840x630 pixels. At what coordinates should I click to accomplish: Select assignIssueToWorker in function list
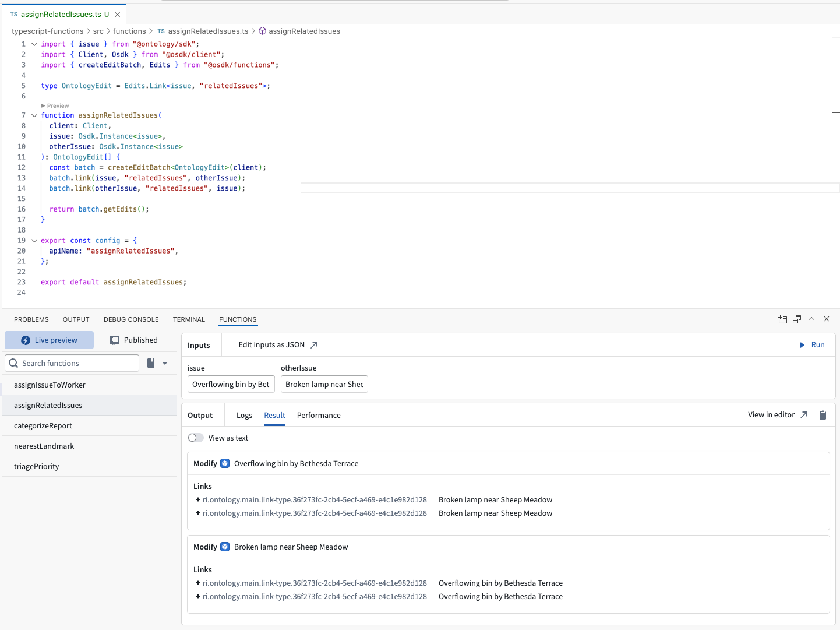90,385
